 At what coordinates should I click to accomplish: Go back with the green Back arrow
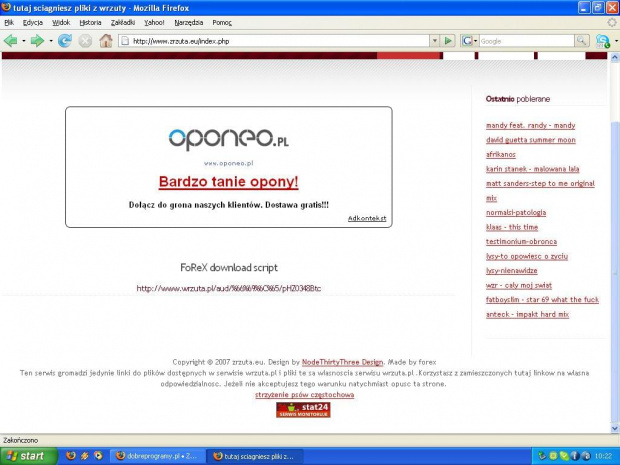(11, 41)
